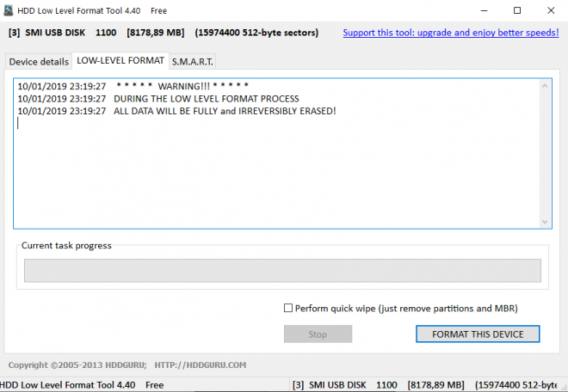This screenshot has width=568, height=392.
Task: Switch to the Device details tab
Action: click(x=39, y=62)
